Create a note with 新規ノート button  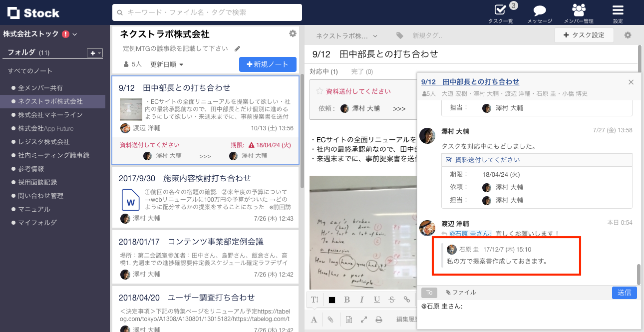268,64
